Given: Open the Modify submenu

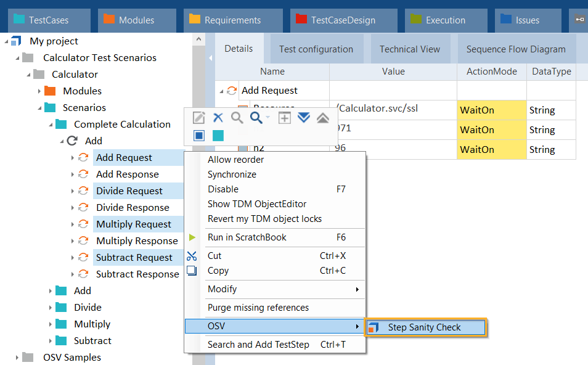Looking at the screenshot, I should (x=283, y=289).
